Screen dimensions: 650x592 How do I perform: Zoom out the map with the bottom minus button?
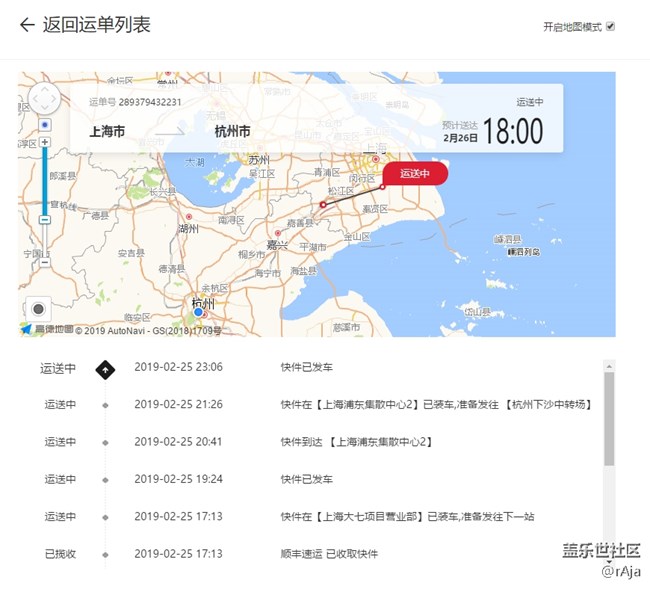(45, 262)
